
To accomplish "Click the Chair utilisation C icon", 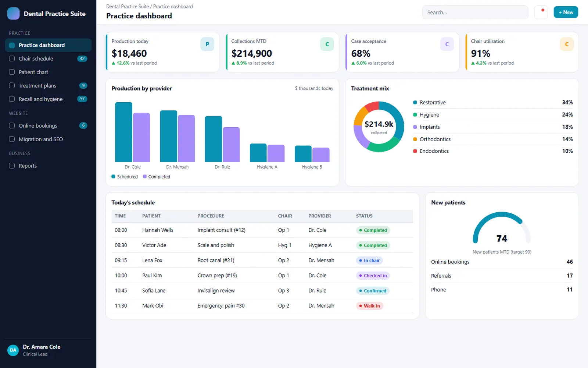I will (567, 44).
